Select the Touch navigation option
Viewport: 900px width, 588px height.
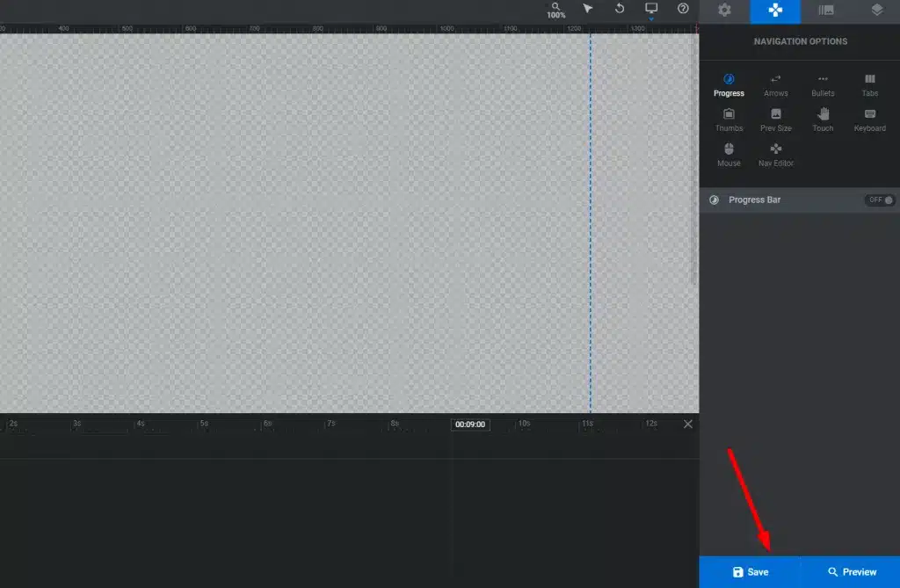point(823,120)
